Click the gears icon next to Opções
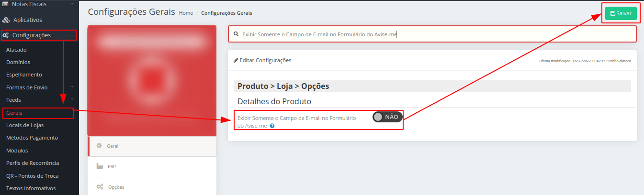644x195 pixels. pyautogui.click(x=100, y=187)
